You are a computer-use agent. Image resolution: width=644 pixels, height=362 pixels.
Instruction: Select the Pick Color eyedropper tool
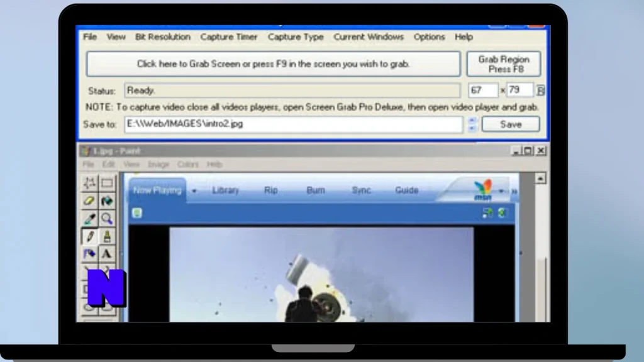click(89, 219)
